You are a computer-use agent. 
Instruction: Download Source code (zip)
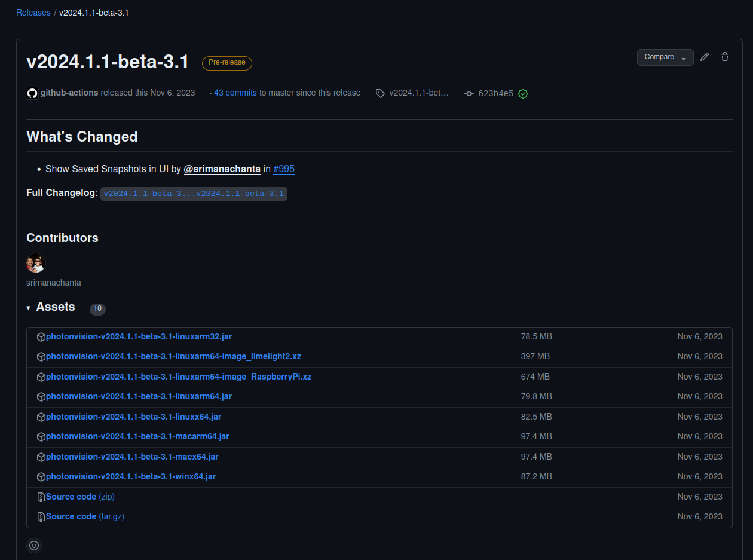pos(80,497)
